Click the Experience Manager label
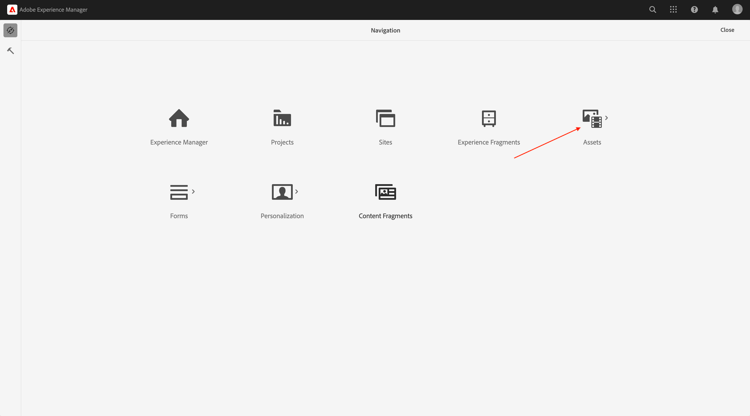The image size is (750, 416). 179,142
